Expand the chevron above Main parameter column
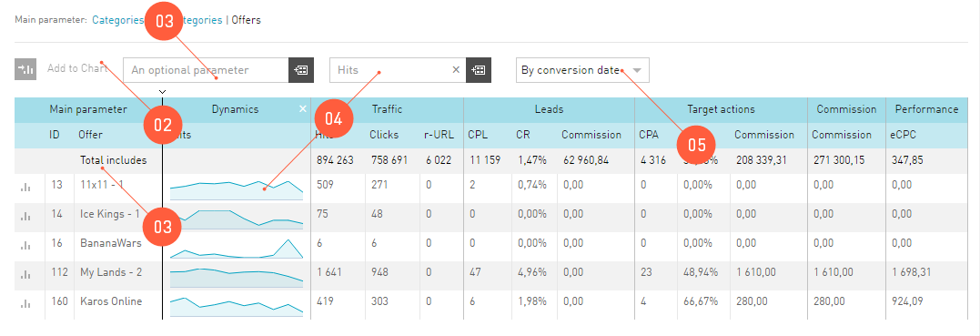Image resolution: width=980 pixels, height=336 pixels. tap(163, 92)
